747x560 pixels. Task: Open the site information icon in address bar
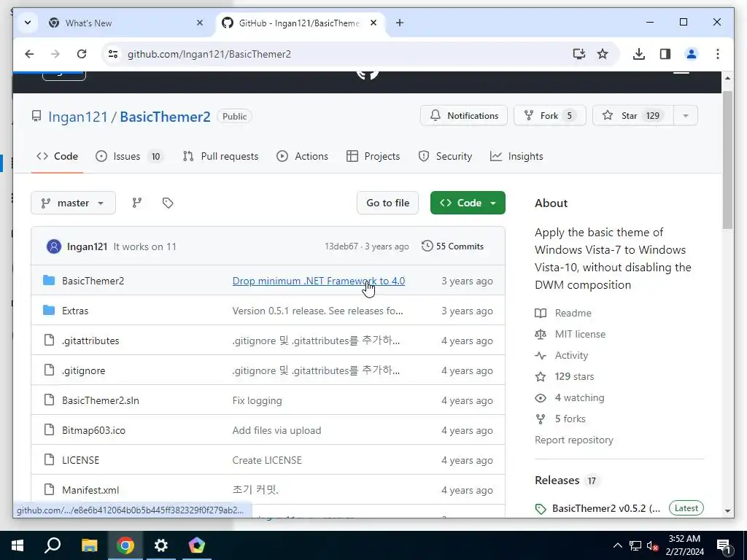tap(113, 54)
